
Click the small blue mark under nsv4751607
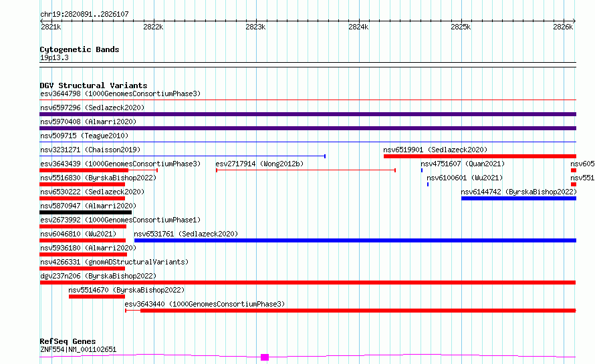tap(422, 170)
